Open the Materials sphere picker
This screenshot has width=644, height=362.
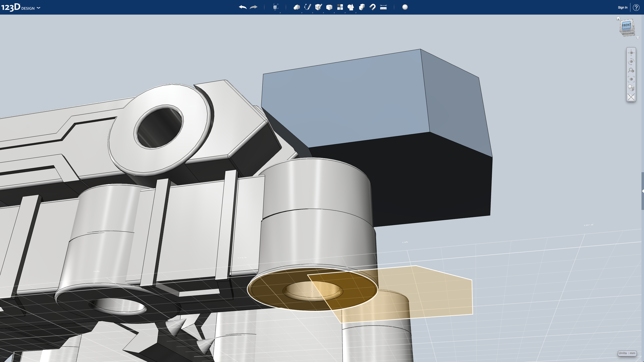click(x=405, y=7)
